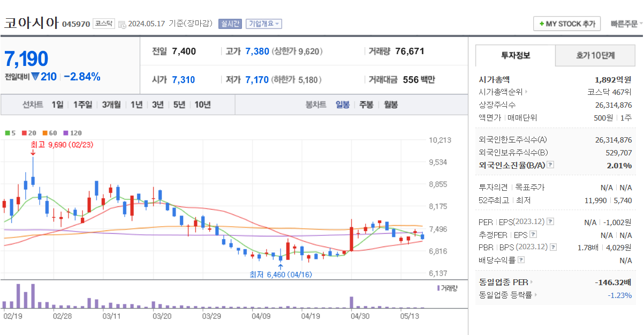Add stock via MY STOCK 추가 button

coord(567,24)
